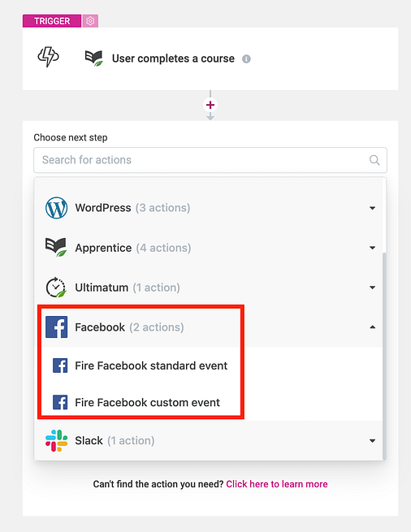Collapse the Facebook actions arrow
The width and height of the screenshot is (411, 532).
tap(372, 327)
